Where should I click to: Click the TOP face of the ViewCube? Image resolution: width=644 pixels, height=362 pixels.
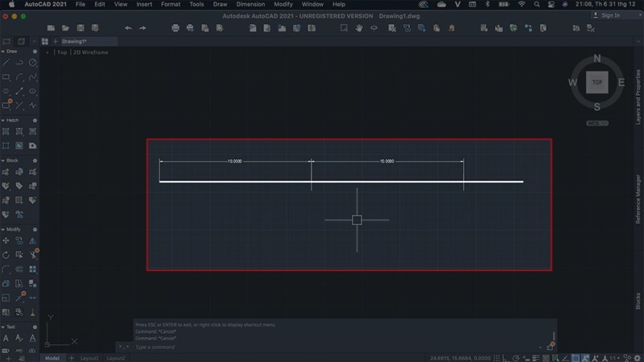(x=597, y=82)
